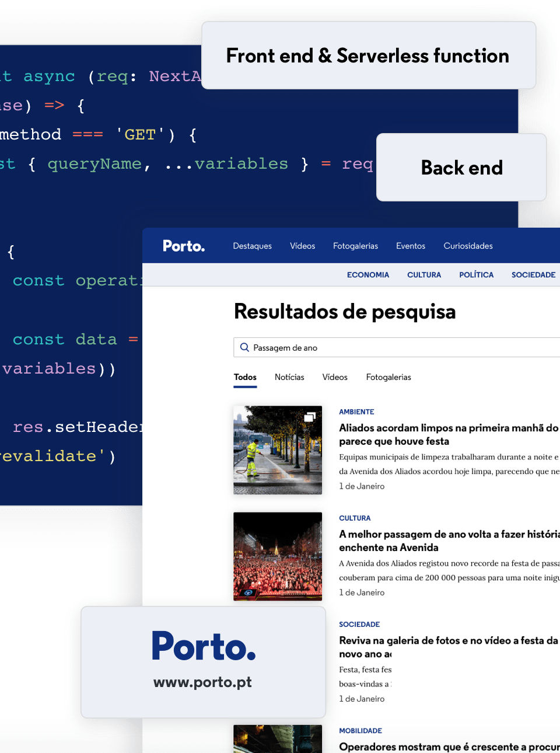The width and height of the screenshot is (560, 753).
Task: Open the Eventos section in the navigation
Action: point(411,246)
